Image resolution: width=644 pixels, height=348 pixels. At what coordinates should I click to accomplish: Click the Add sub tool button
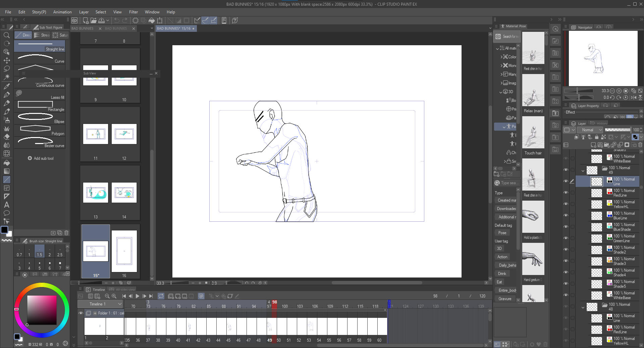point(41,158)
